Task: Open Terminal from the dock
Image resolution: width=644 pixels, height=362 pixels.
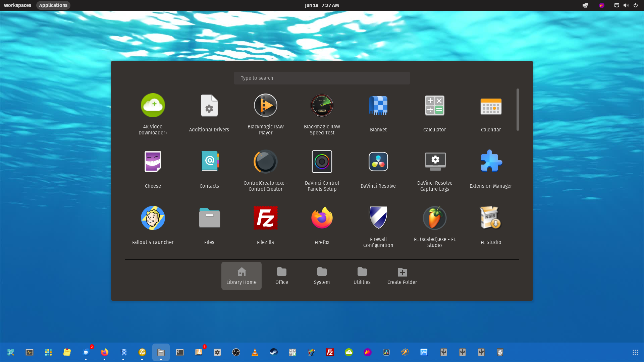Action: (x=180, y=352)
